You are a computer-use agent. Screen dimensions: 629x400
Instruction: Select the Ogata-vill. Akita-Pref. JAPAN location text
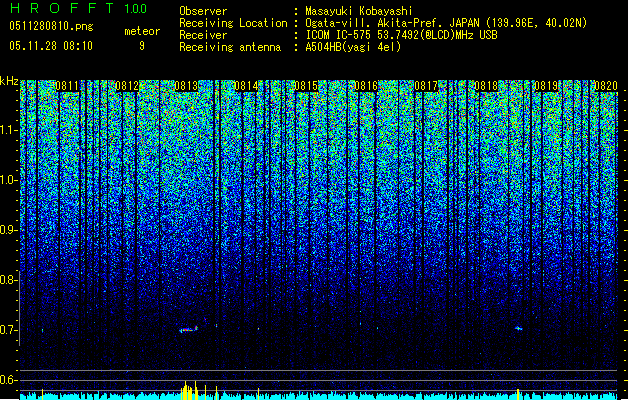446,23
